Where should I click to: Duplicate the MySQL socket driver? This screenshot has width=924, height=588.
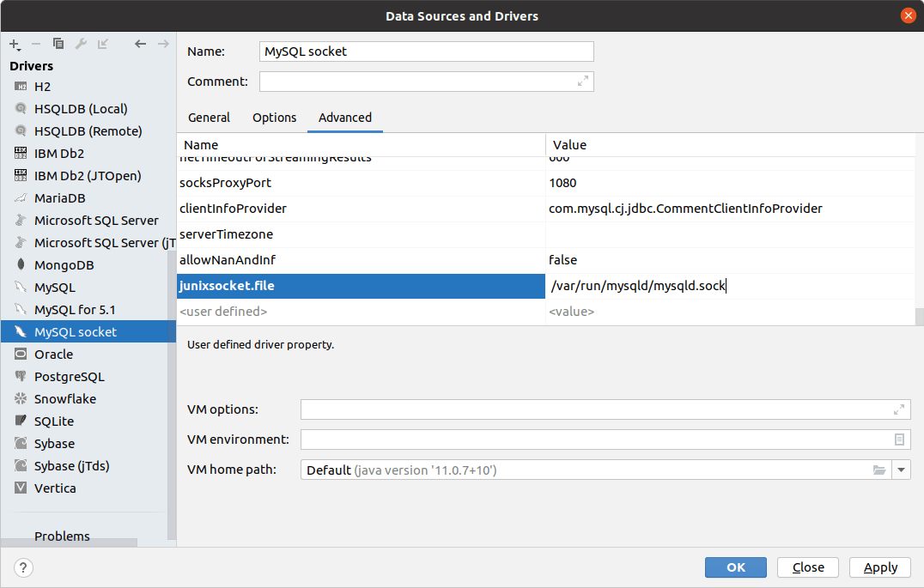57,43
